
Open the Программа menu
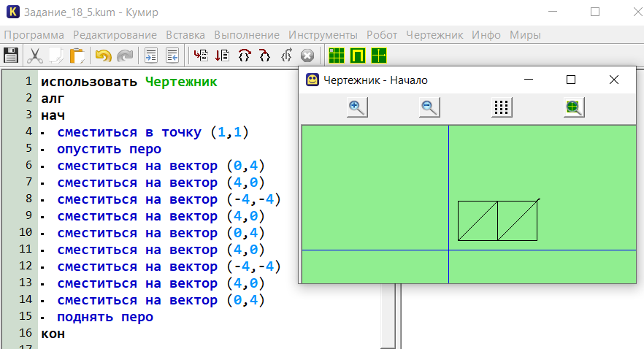(34, 35)
